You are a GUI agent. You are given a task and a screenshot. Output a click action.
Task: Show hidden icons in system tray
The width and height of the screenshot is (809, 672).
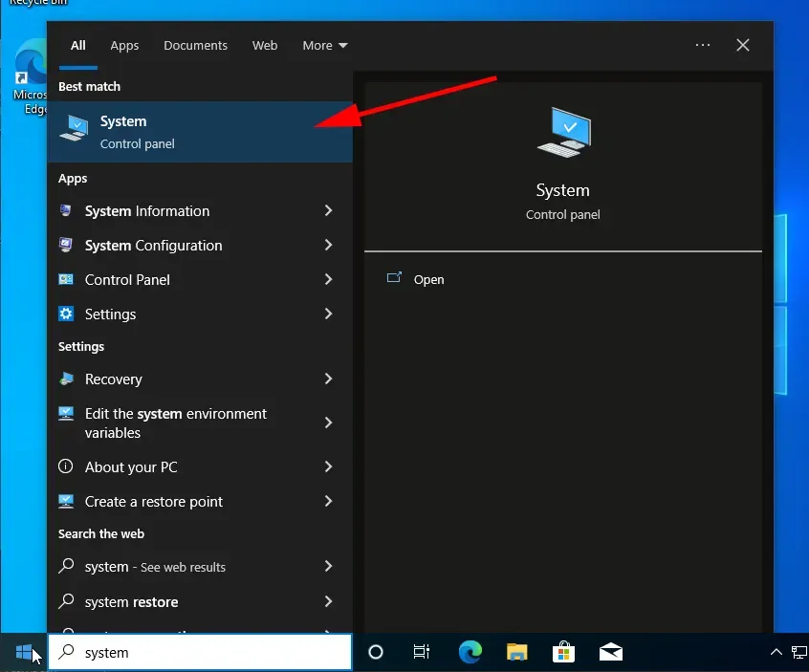(x=776, y=652)
